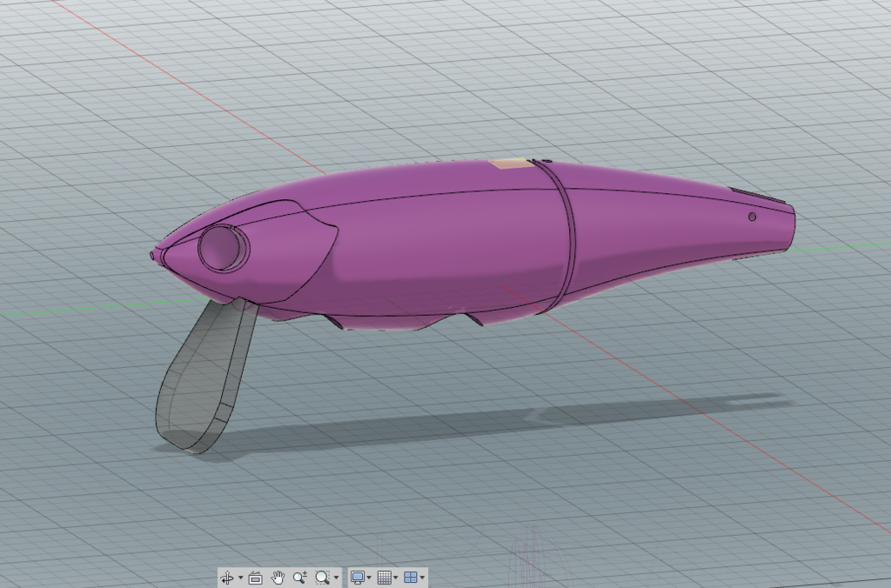Select the Zoom plus/minus tool
This screenshot has width=891, height=588.
point(299,578)
